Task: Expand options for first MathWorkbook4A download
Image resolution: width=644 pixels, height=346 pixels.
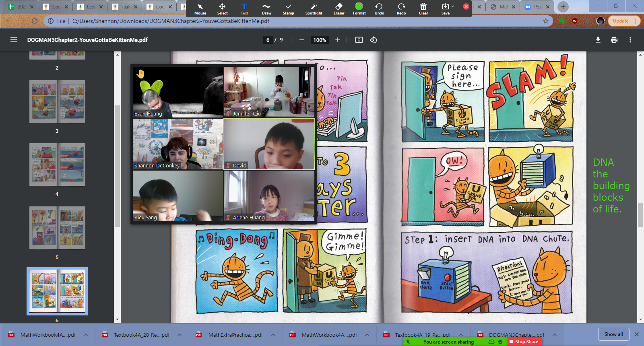Action: pyautogui.click(x=86, y=335)
